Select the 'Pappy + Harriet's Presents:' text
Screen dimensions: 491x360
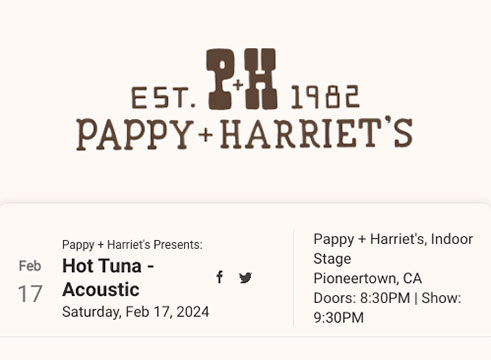pos(132,245)
